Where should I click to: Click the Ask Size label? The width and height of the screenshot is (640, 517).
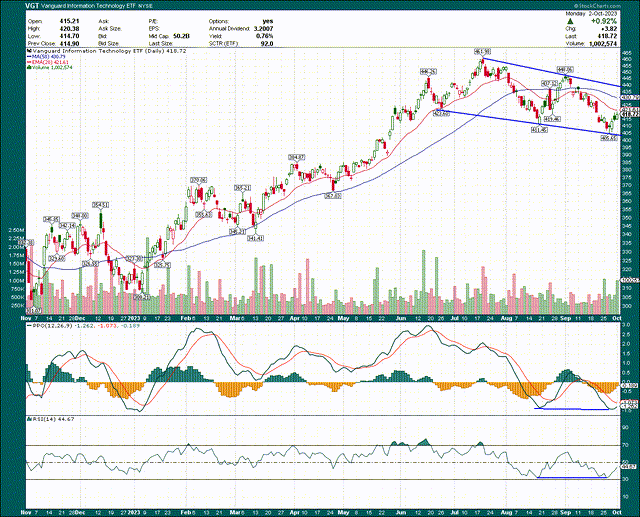point(108,29)
